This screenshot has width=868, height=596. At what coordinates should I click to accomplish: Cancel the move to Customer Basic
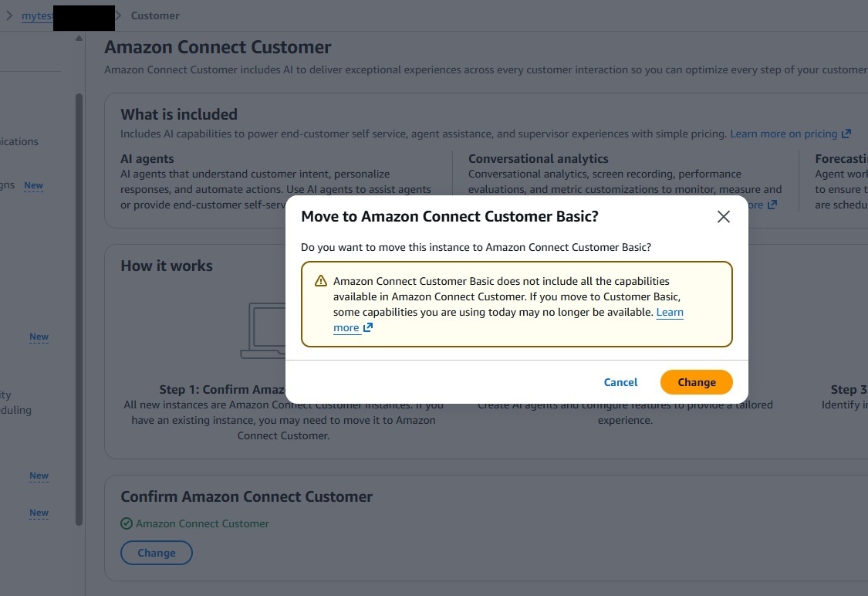coord(620,382)
